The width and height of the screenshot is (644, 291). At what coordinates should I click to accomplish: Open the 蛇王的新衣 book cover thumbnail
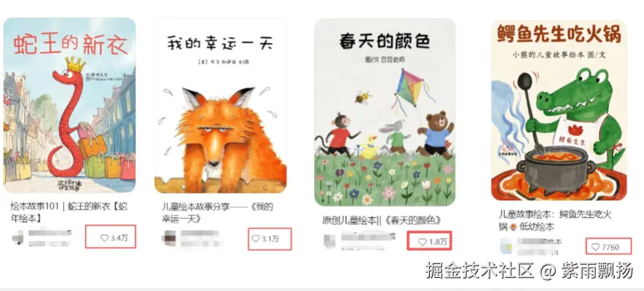coord(69,105)
